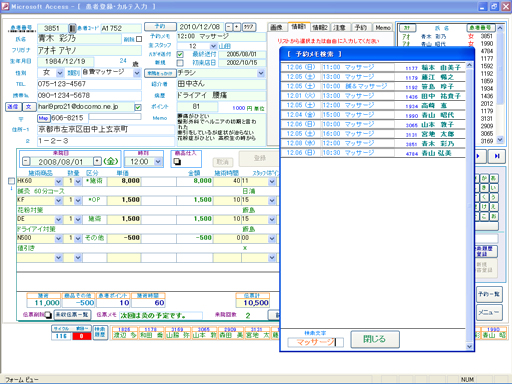Tick the row selector checkbox for HK60

pyautogui.click(x=11, y=181)
